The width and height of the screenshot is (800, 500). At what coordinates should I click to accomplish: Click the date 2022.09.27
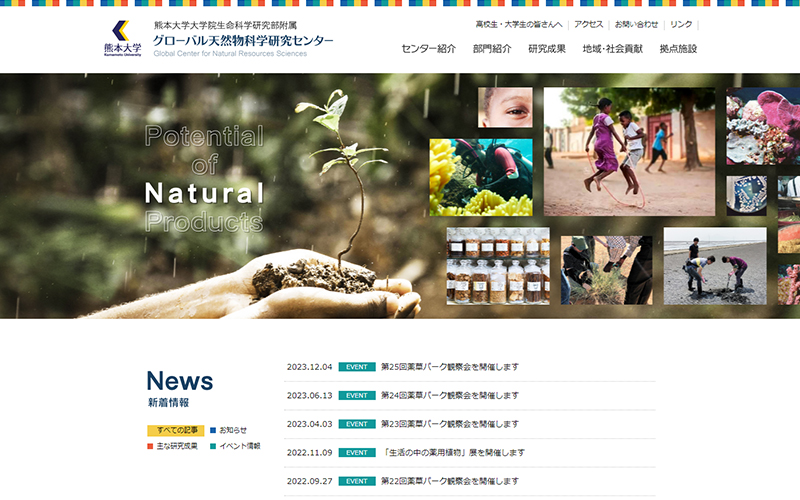point(309,481)
